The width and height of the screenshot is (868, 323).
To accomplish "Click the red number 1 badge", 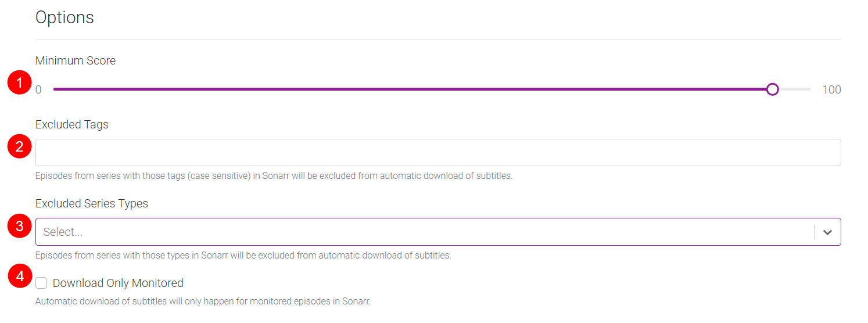I will 19,83.
